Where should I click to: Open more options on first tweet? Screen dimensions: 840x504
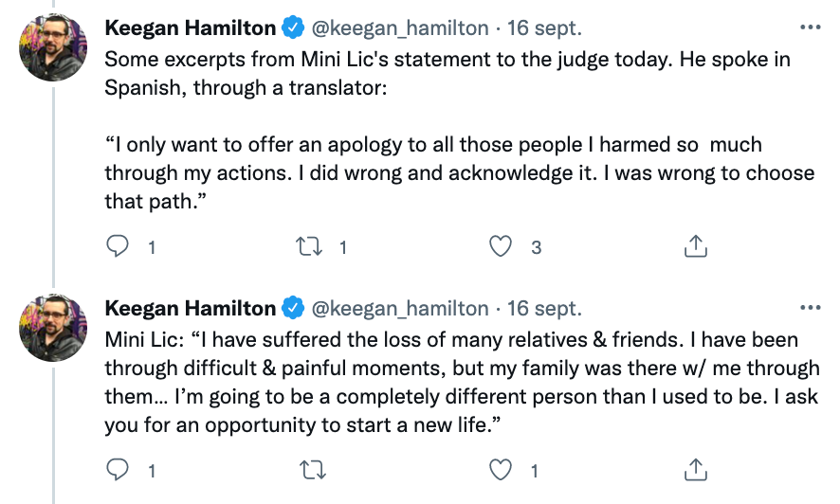tap(809, 27)
